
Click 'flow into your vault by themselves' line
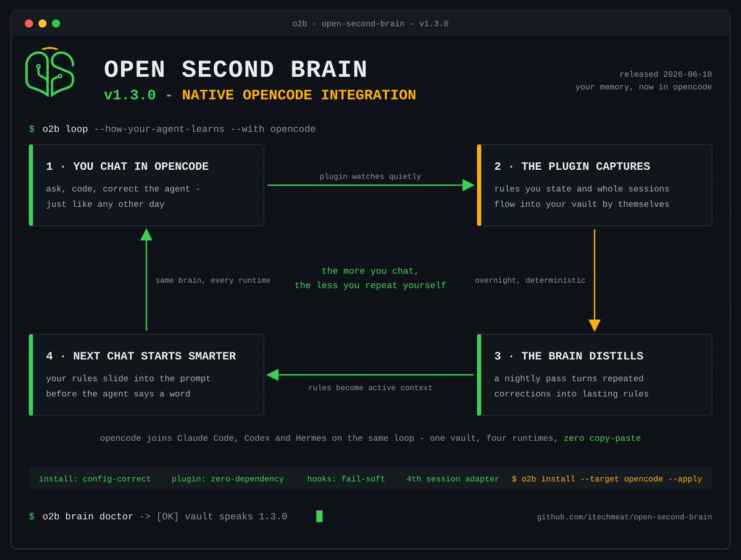point(582,204)
